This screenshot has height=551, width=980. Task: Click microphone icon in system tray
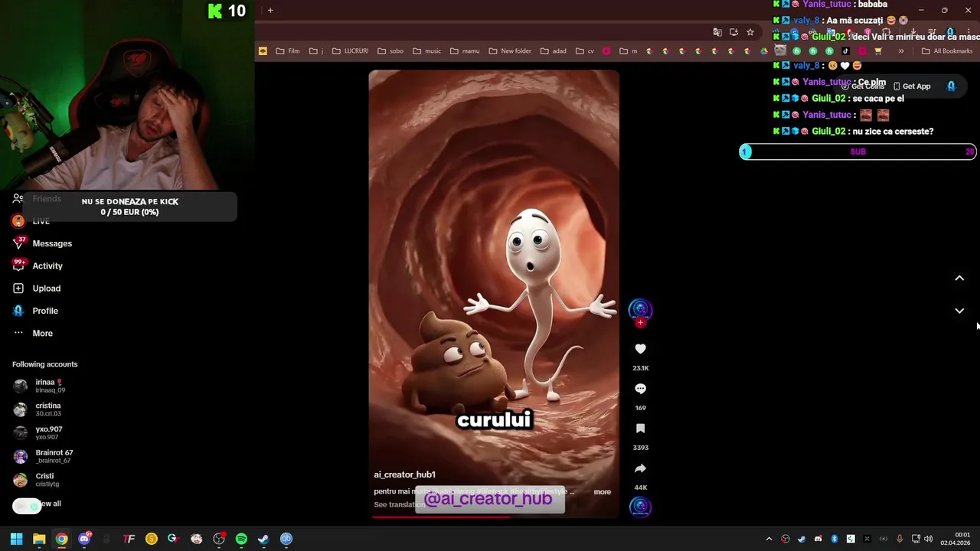900,539
